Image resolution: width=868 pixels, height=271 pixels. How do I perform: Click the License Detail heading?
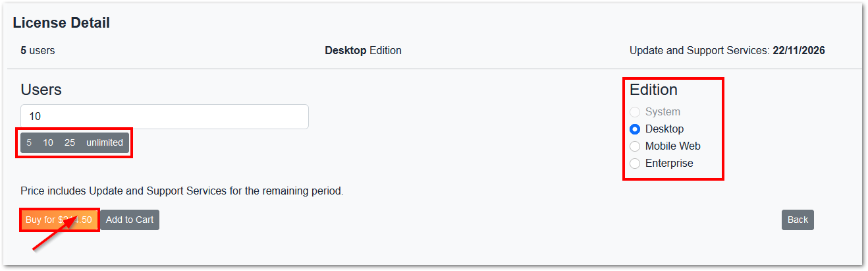pos(61,23)
